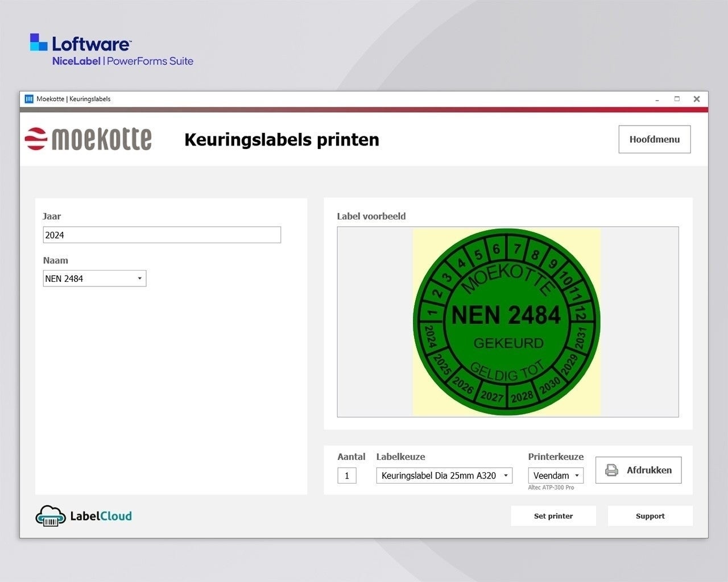This screenshot has width=728, height=582.
Task: Minimize the Moekotte Keuringslabels window
Action: pos(657,99)
